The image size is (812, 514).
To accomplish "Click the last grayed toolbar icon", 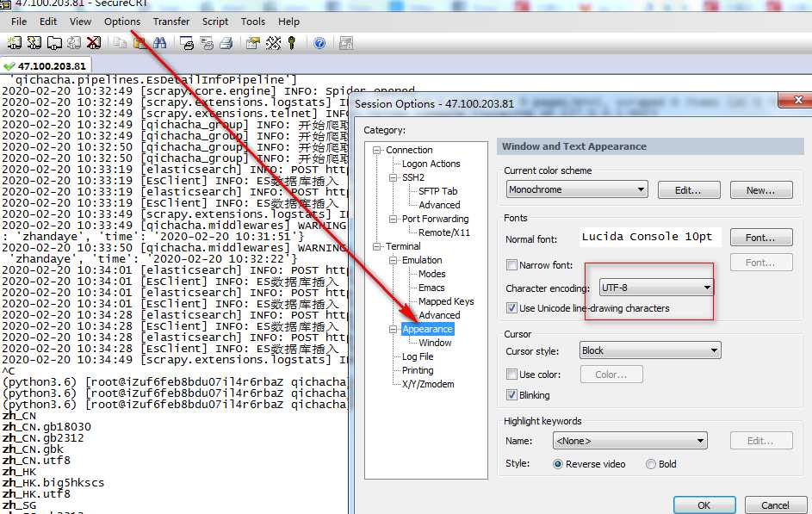I will click(346, 43).
